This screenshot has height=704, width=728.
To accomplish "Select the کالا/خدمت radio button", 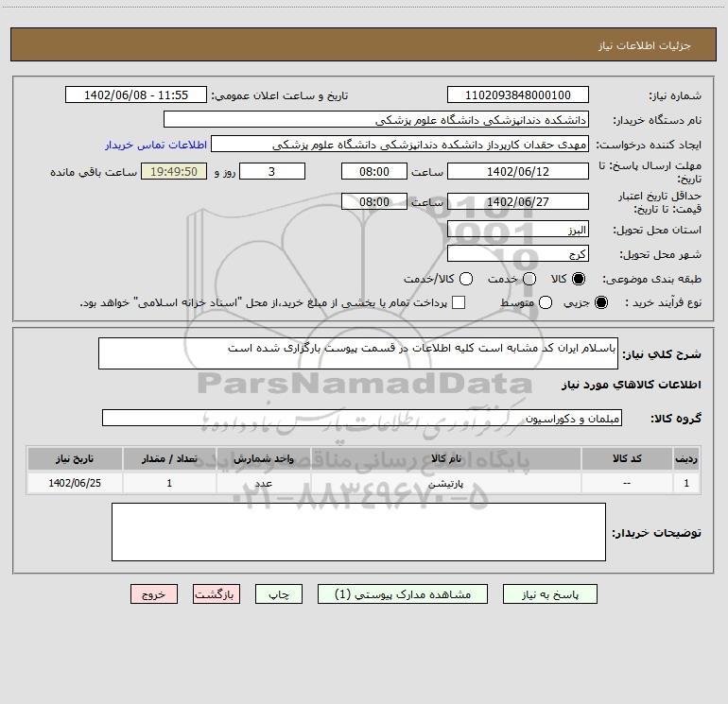I will pyautogui.click(x=466, y=279).
